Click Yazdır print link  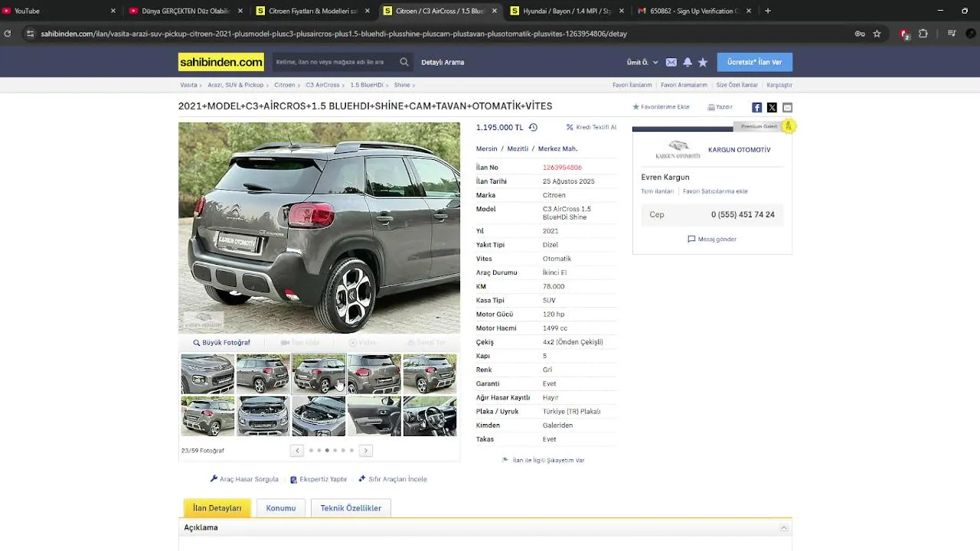720,107
